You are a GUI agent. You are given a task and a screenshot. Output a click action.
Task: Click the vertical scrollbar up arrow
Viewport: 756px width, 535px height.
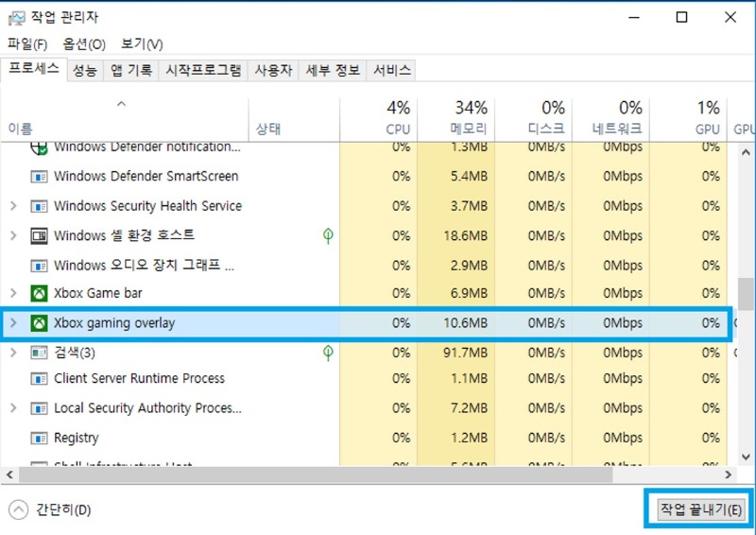746,152
